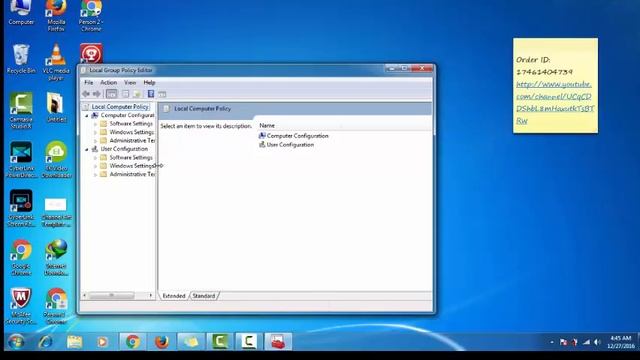This screenshot has width=640, height=360.
Task: Open the Action menu
Action: 109,82
